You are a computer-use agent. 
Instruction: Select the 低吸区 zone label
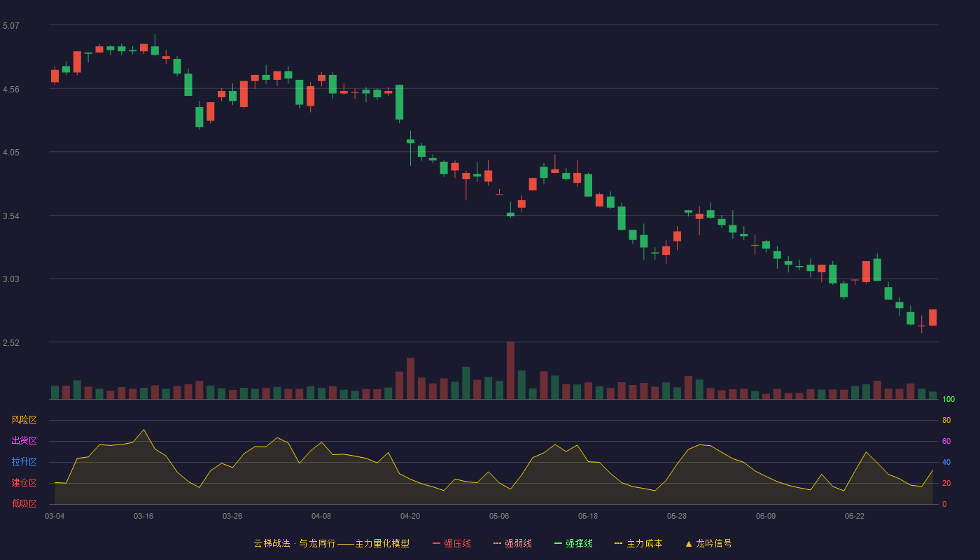24,503
